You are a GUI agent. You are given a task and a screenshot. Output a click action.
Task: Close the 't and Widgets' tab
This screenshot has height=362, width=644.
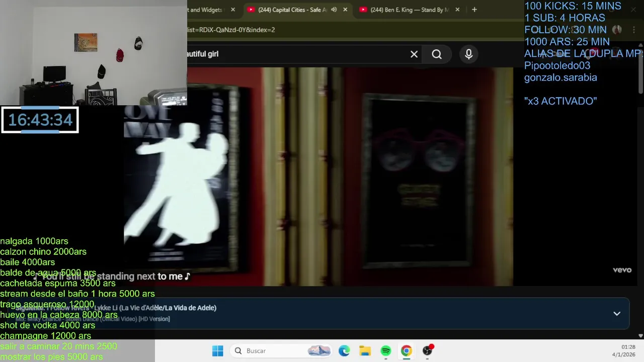point(233,10)
